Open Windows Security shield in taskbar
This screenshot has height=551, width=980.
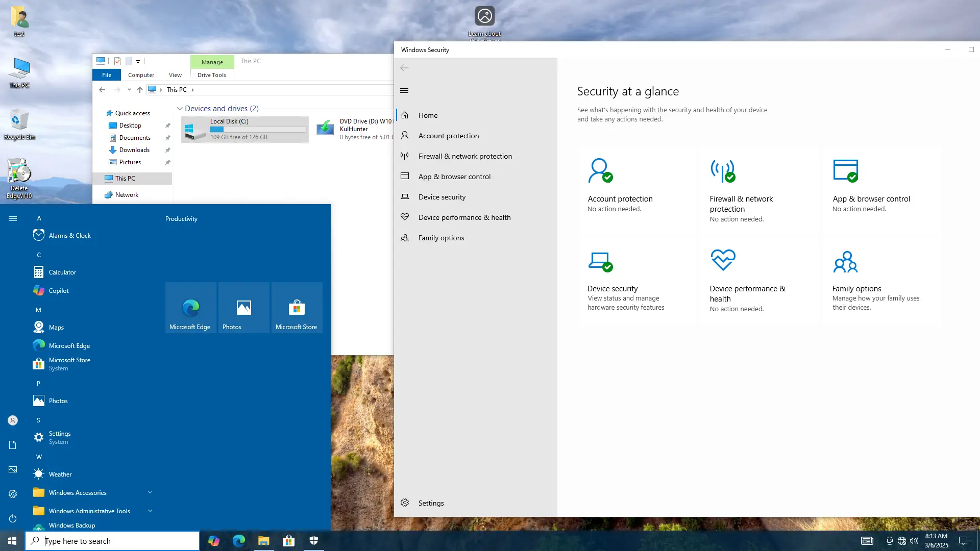(314, 541)
